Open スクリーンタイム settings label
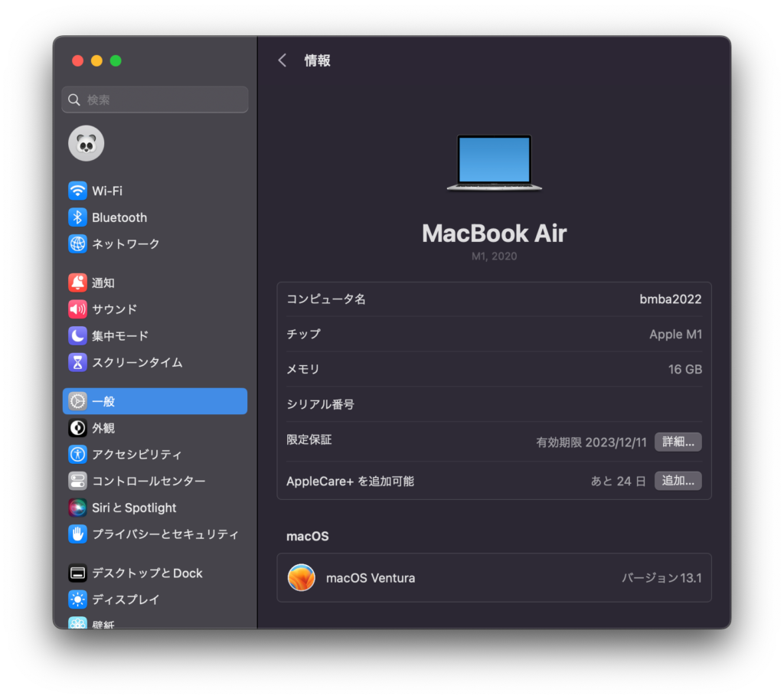Image resolution: width=784 pixels, height=699 pixels. pyautogui.click(x=138, y=362)
